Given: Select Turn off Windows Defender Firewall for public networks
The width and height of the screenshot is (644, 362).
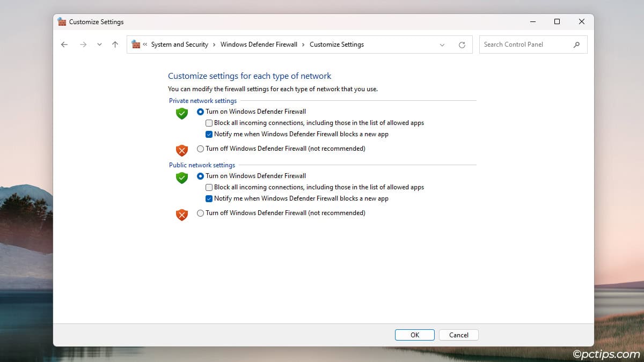Looking at the screenshot, I should coord(200,213).
